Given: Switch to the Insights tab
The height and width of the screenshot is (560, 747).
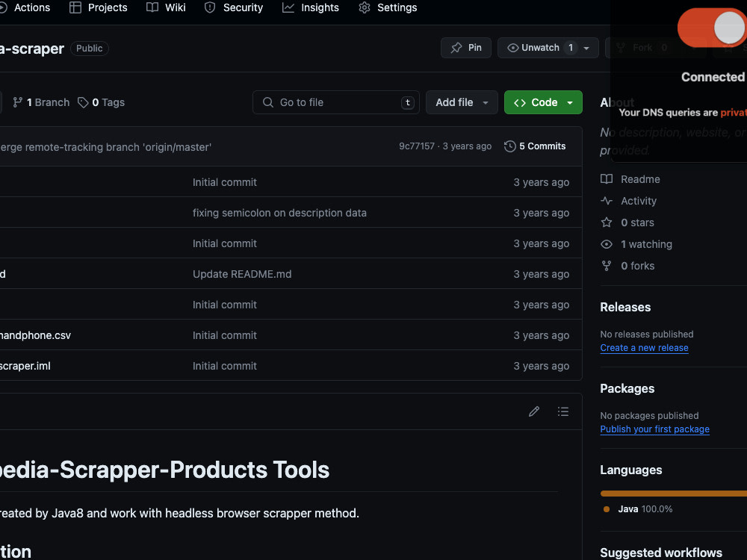Looking at the screenshot, I should tap(311, 7).
